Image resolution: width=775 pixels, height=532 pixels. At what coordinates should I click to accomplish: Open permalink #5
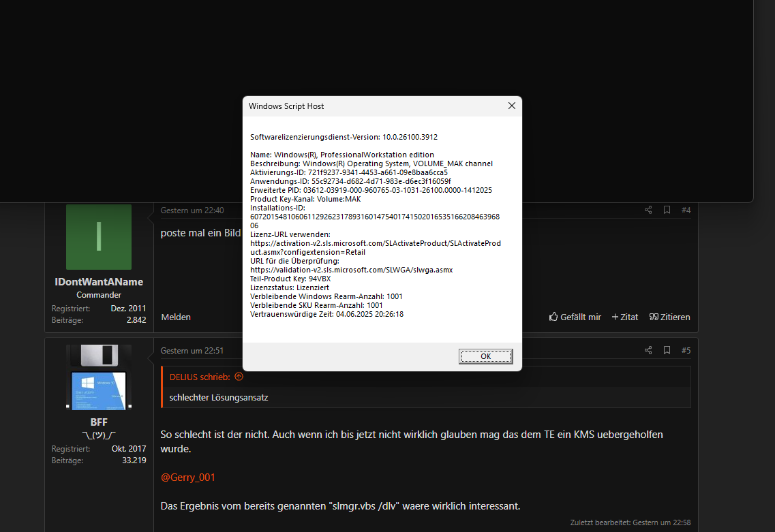coord(686,350)
